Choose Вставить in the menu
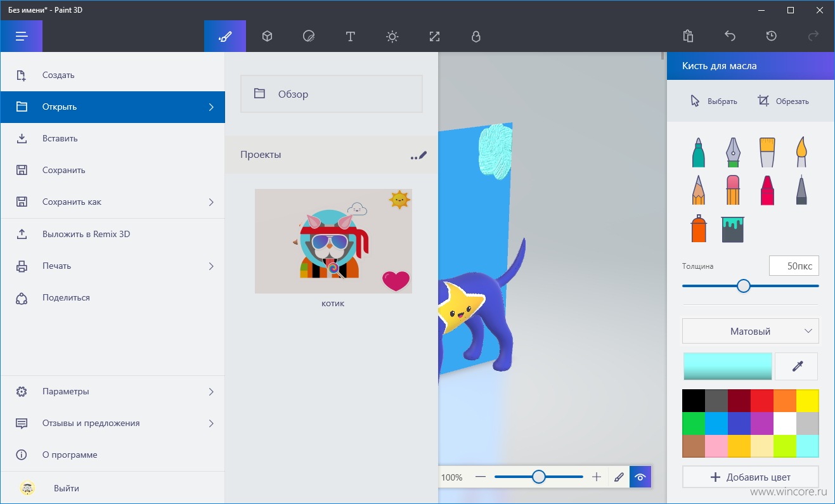The image size is (835, 504). click(112, 138)
